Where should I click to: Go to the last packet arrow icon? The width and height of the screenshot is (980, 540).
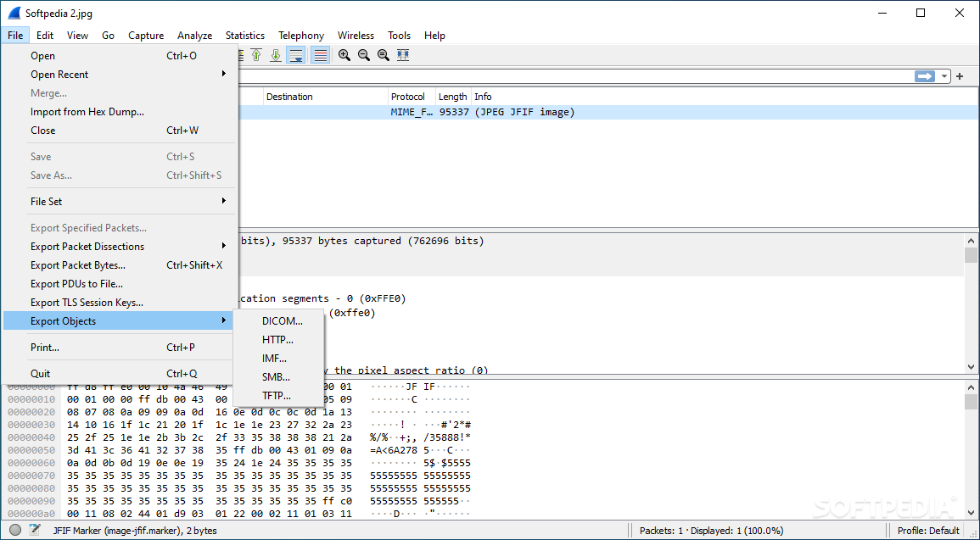pos(276,55)
